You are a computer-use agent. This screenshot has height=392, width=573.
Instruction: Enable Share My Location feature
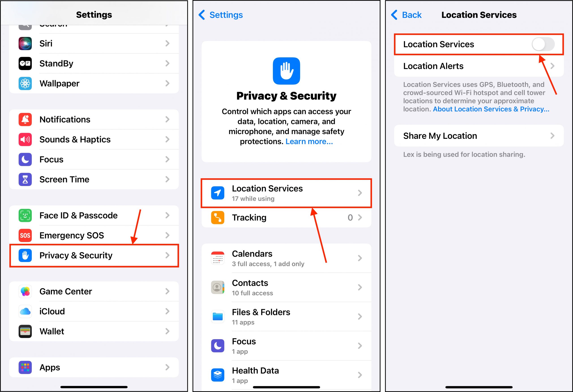click(477, 135)
